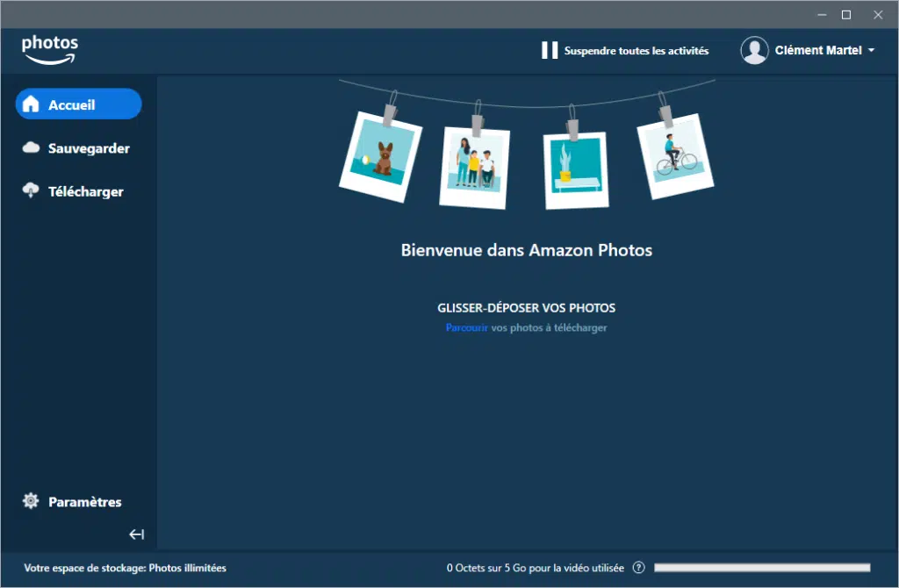Click GLISSER-DÉPOSER VOS PHOTOS text
Screen dimensions: 899x588
point(527,308)
